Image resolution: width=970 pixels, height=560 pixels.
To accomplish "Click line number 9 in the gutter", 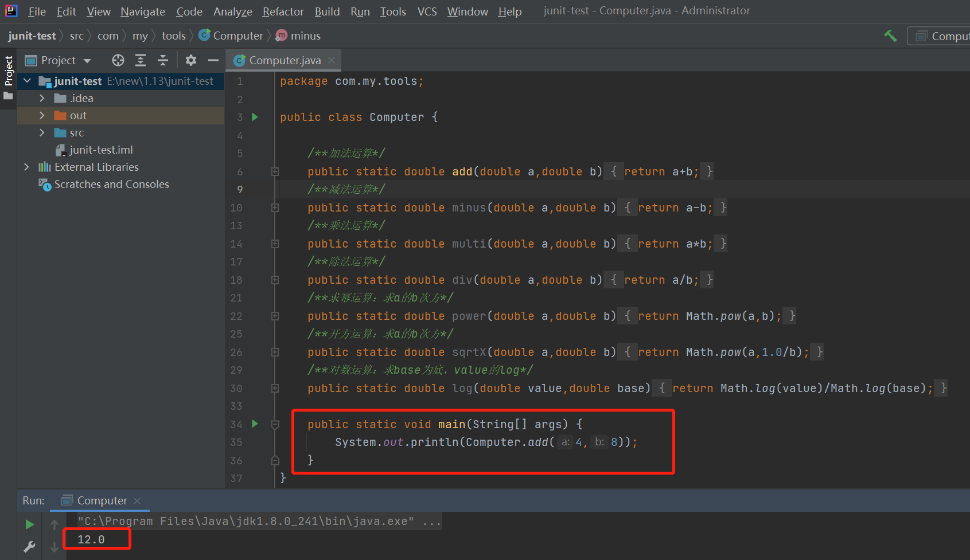I will click(x=240, y=190).
